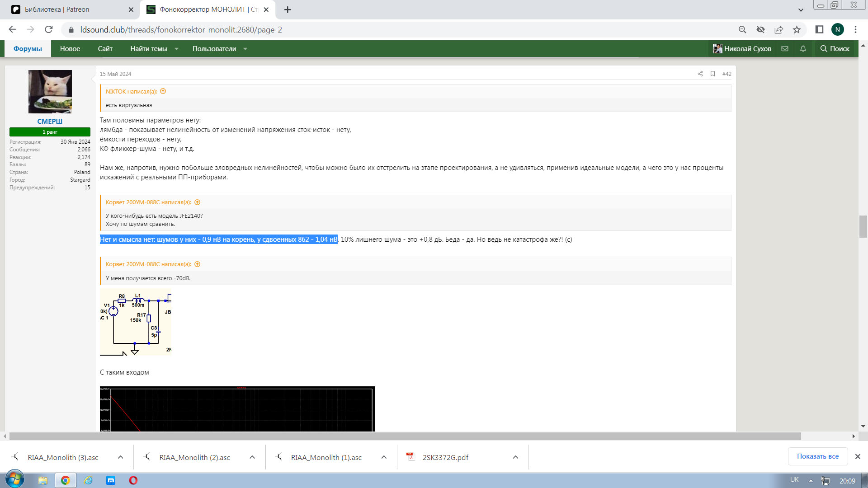The height and width of the screenshot is (488, 868).
Task: Reload the current page
Action: (49, 29)
